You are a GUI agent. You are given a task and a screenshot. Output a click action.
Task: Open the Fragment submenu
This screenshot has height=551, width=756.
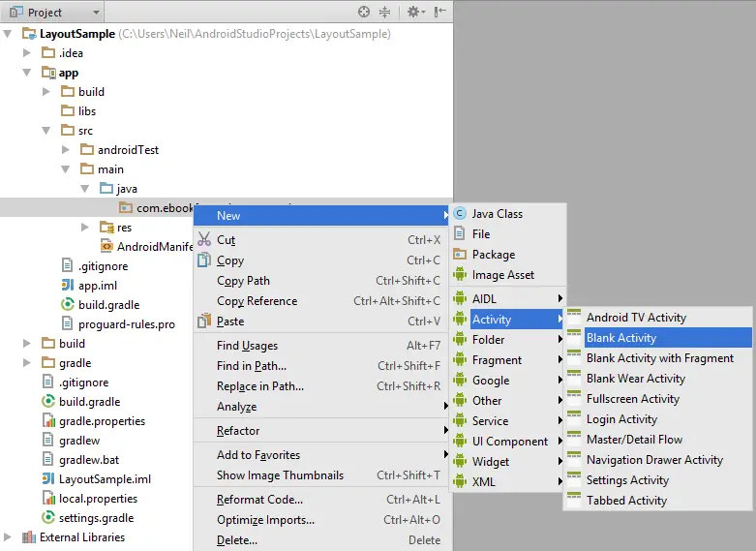pos(497,360)
